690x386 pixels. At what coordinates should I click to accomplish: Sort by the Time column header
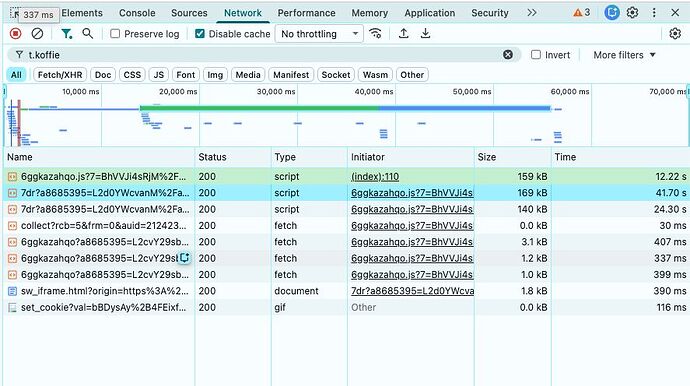(x=620, y=157)
